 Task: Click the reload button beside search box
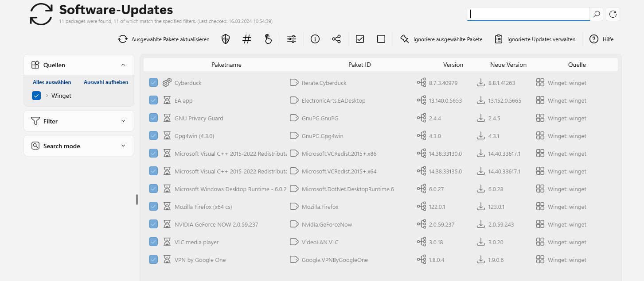coord(613,14)
